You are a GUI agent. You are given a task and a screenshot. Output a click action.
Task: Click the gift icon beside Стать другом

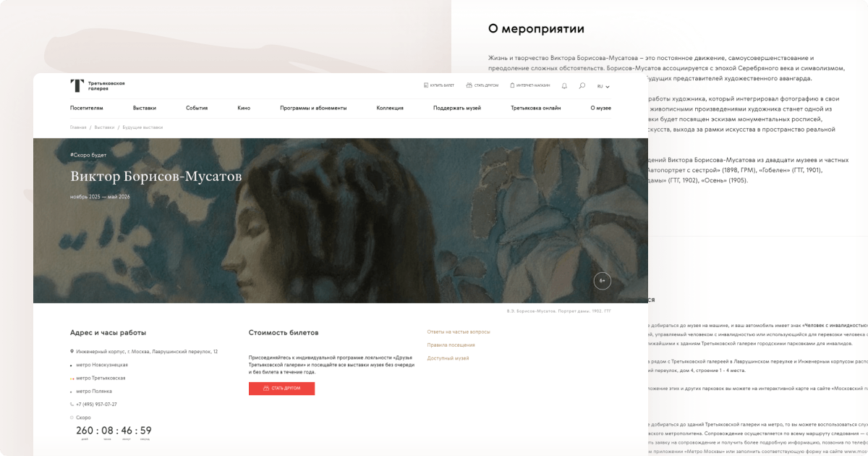pyautogui.click(x=469, y=85)
